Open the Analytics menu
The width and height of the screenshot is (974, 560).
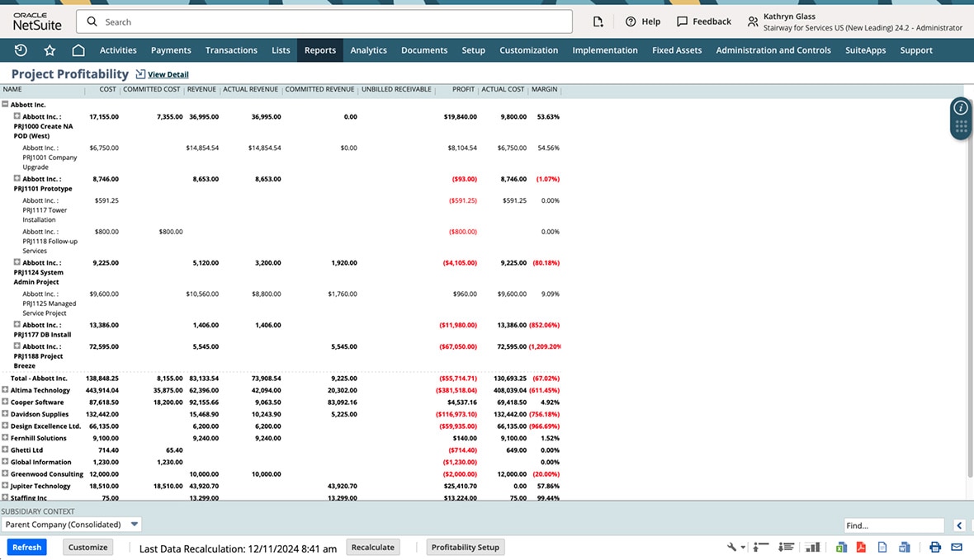368,50
